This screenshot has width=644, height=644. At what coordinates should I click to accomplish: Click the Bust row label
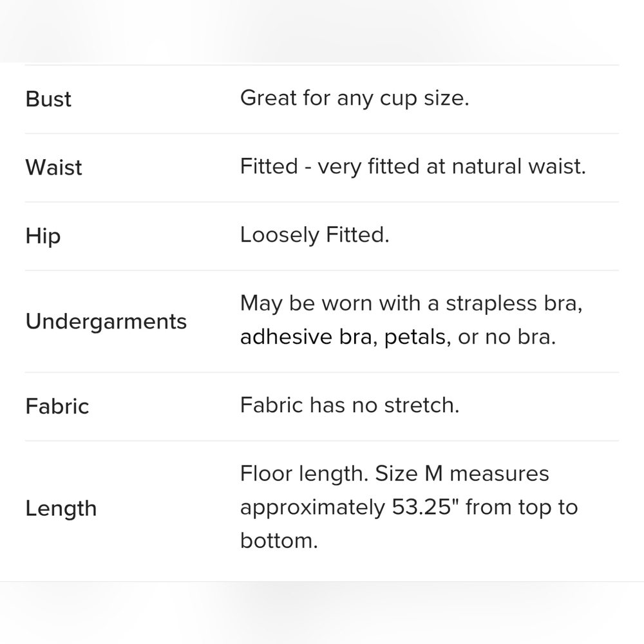48,99
